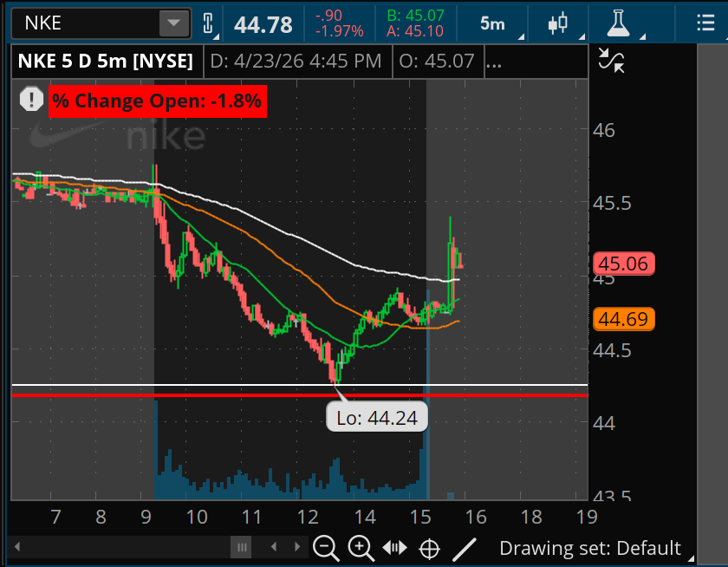Open the symbol dropdown arrow next to NKE
728x567 pixels.
click(173, 23)
